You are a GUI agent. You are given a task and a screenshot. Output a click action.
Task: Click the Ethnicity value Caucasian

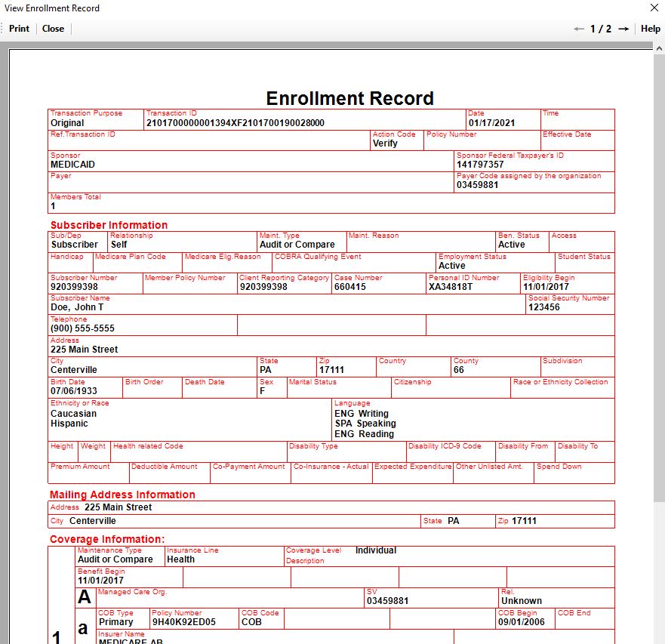point(73,414)
